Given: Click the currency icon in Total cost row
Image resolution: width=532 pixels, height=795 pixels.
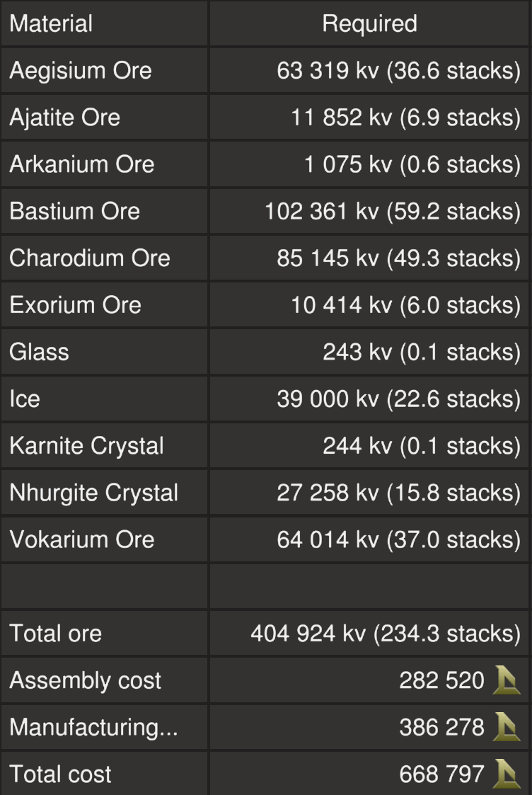Looking at the screenshot, I should (507, 774).
